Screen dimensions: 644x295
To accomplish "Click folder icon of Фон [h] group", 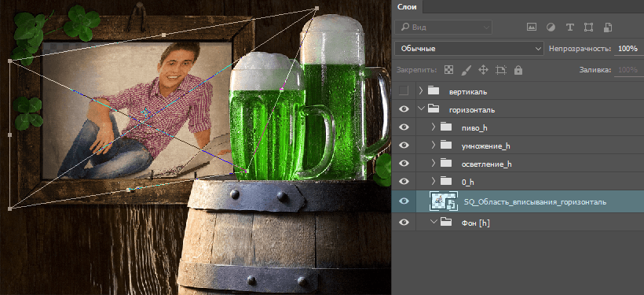I will (446, 222).
